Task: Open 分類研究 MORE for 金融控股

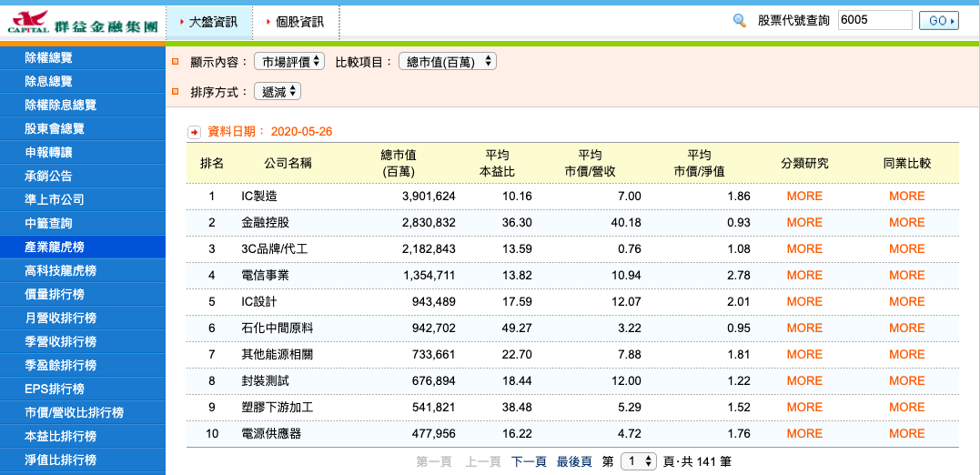Action: (804, 223)
